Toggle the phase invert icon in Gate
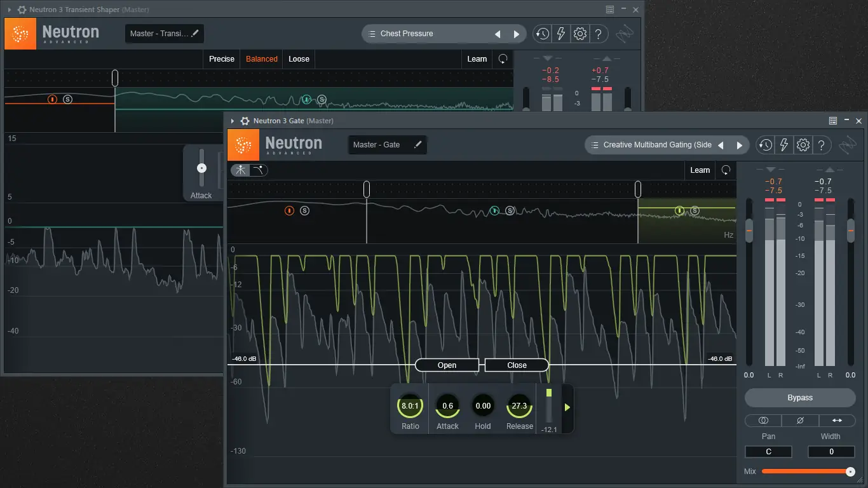Viewport: 868px width, 488px height. pyautogui.click(x=800, y=420)
